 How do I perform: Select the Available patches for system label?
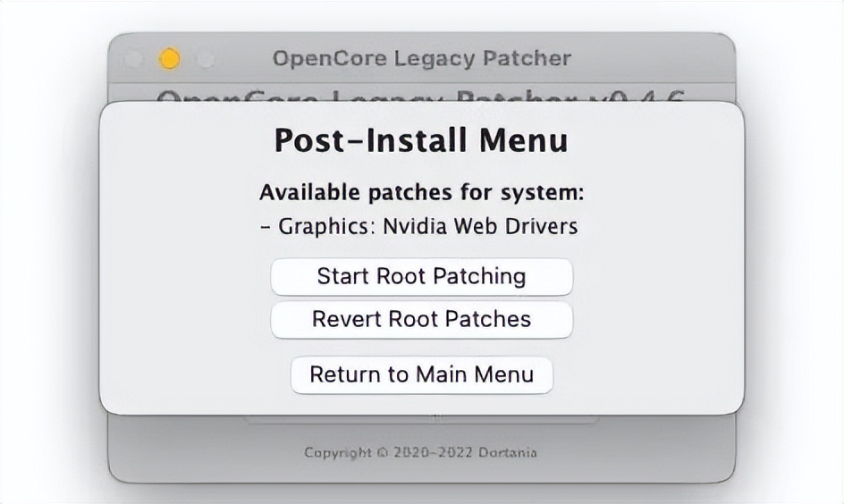coord(421,192)
